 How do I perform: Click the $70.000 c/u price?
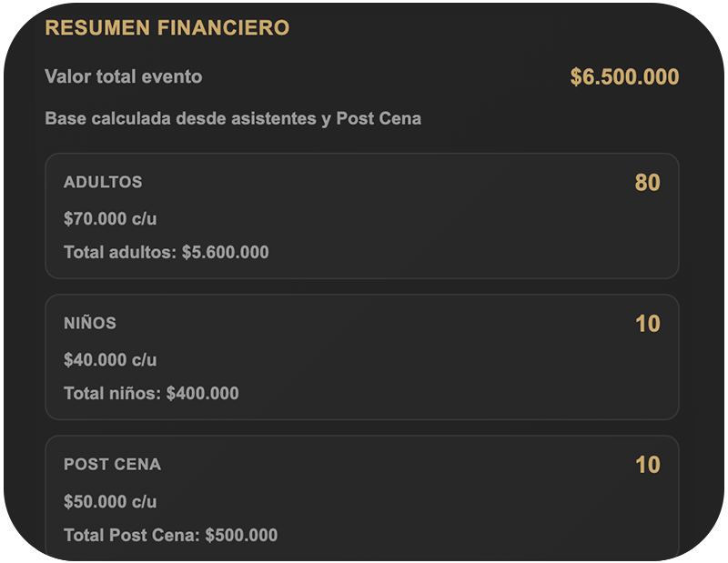[110, 218]
